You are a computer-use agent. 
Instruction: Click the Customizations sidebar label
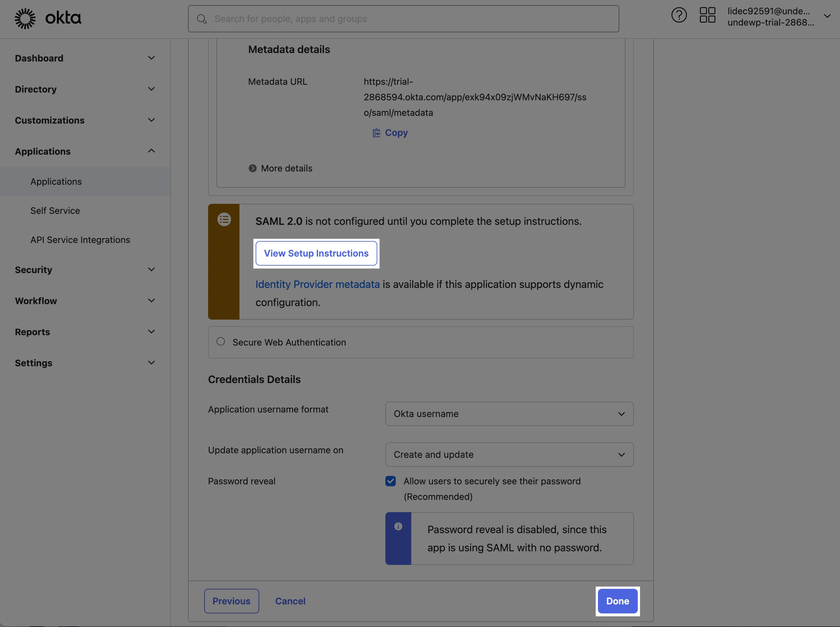pos(50,120)
